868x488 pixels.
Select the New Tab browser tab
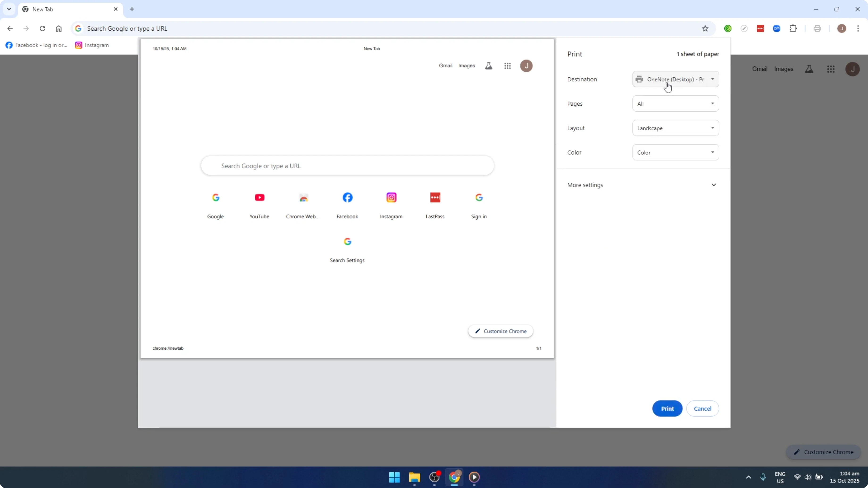pyautogui.click(x=70, y=9)
